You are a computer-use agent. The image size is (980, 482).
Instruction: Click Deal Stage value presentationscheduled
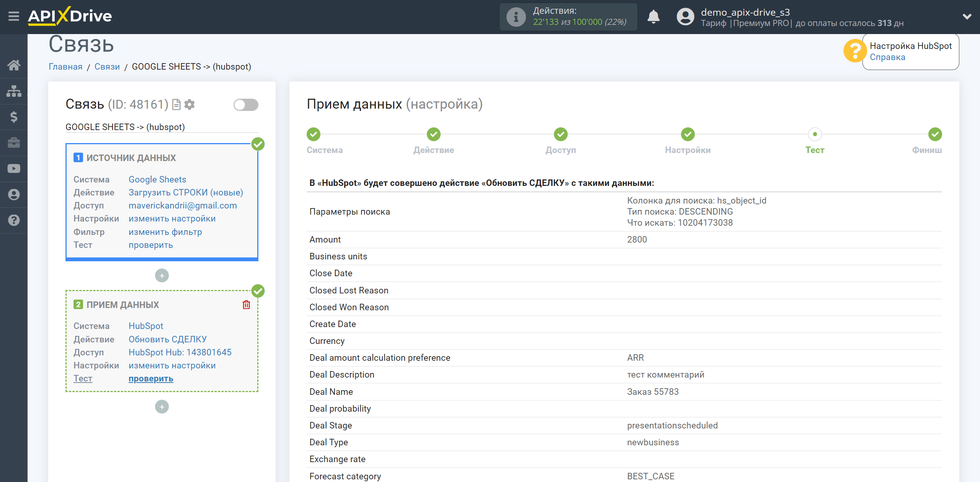point(672,425)
